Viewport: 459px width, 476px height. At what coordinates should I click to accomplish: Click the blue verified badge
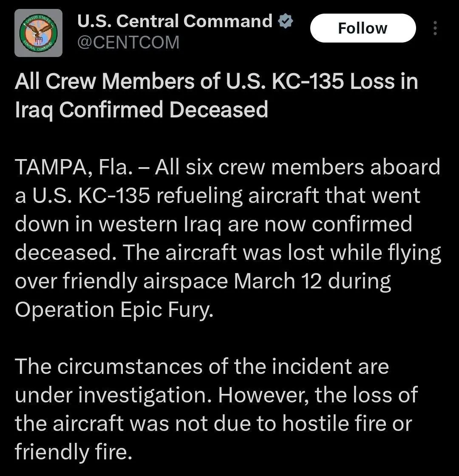(285, 21)
